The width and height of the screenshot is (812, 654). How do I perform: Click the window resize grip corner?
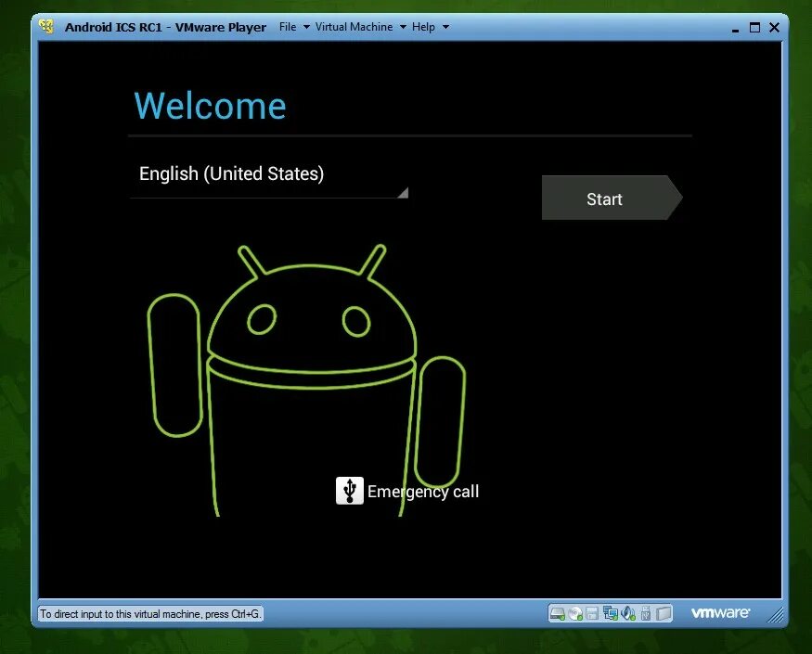[x=776, y=614]
